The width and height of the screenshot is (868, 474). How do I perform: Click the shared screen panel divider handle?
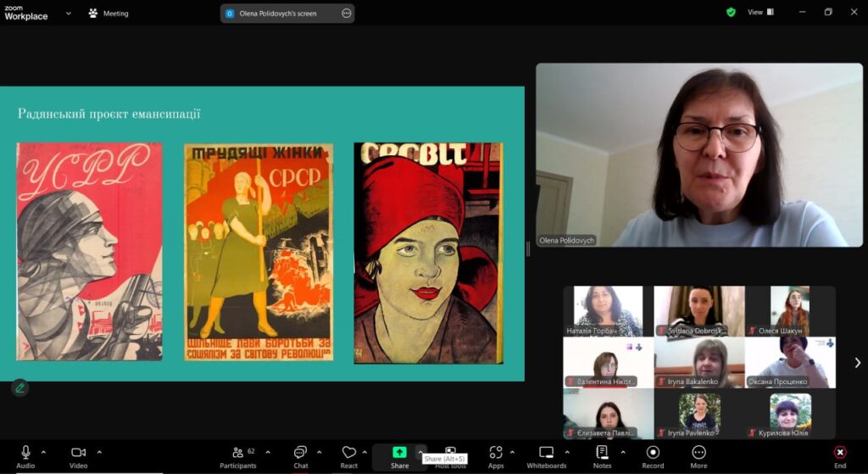pyautogui.click(x=527, y=249)
